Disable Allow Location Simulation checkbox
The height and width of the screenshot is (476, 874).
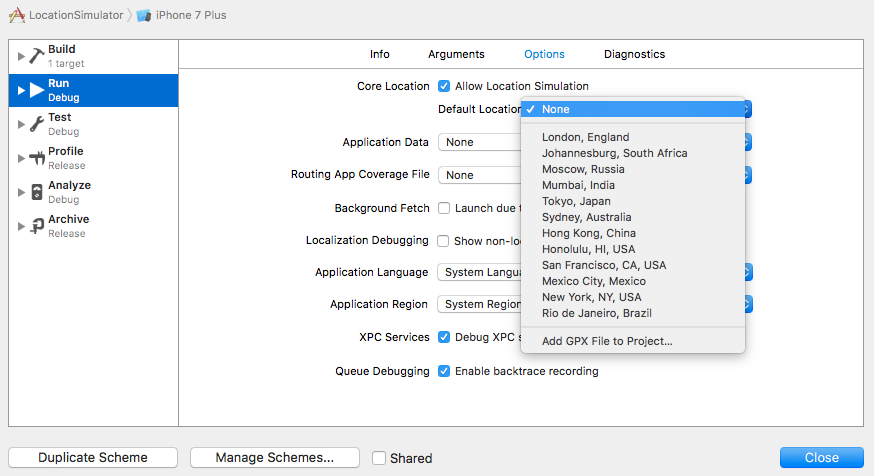(x=444, y=86)
